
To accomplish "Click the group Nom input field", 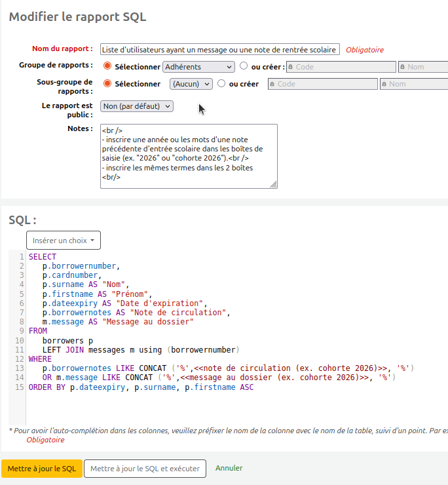I will point(423,67).
